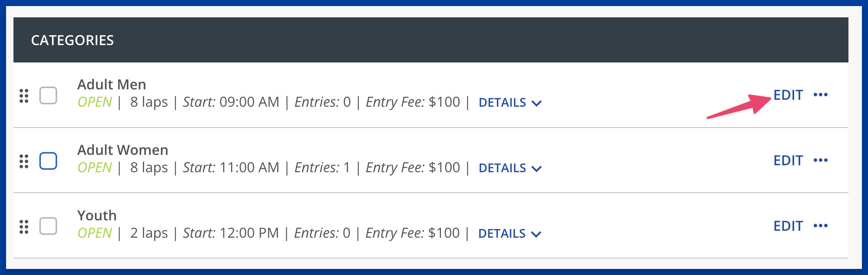Click the drag handle for Adult Women

(x=24, y=161)
